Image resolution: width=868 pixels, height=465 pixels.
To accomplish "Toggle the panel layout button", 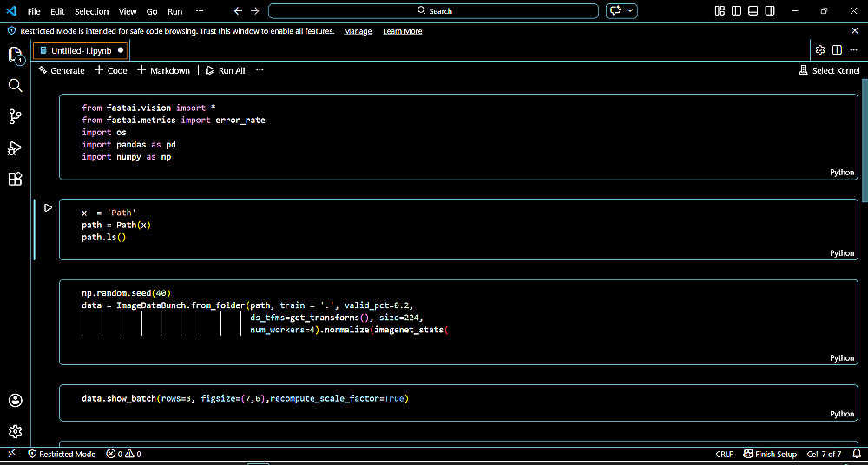I will pos(754,11).
